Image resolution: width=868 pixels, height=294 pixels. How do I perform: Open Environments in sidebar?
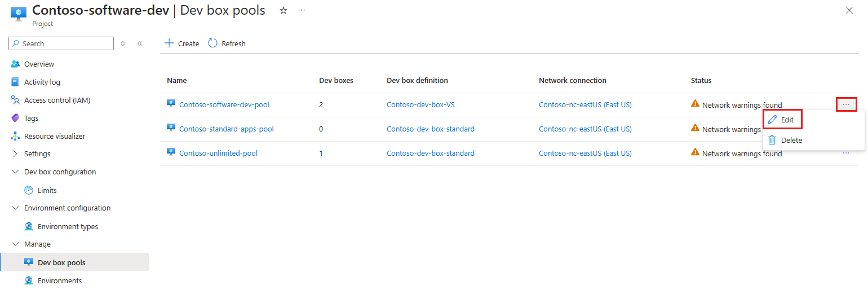tap(60, 280)
